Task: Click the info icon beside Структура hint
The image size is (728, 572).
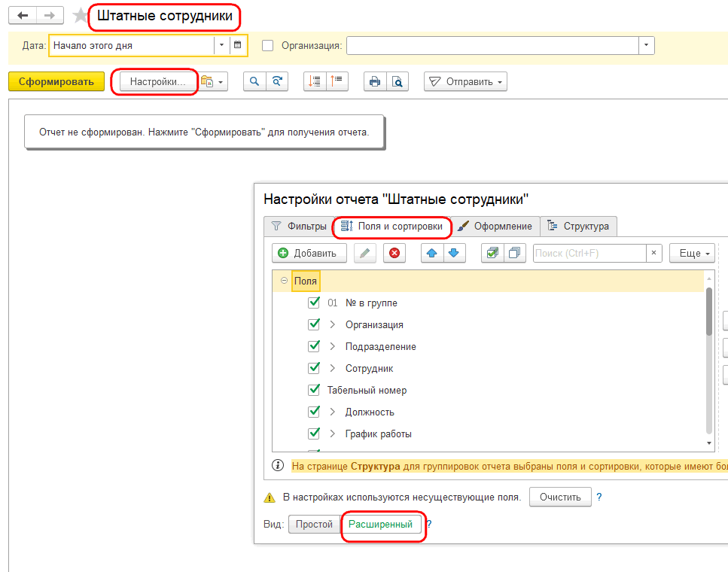Action: [278, 465]
